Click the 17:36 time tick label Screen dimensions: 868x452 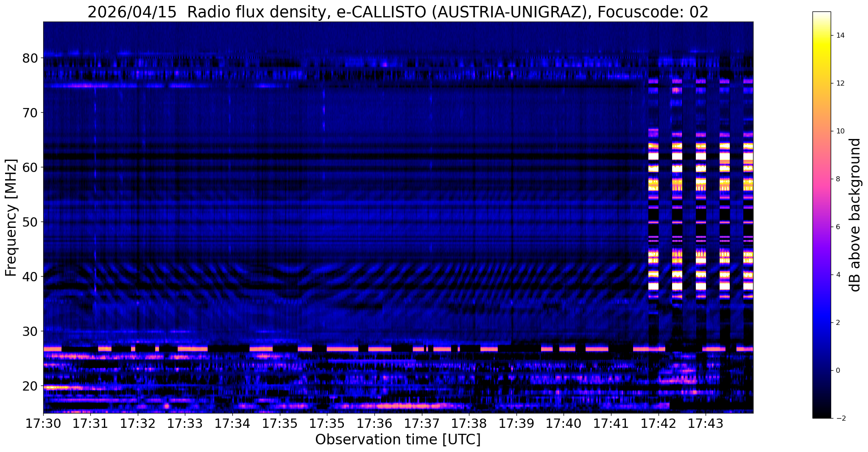click(x=374, y=424)
